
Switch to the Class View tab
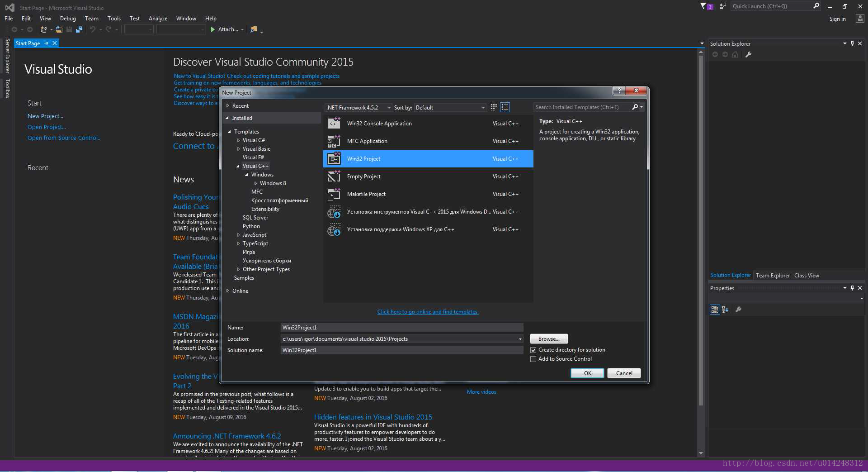tap(807, 276)
